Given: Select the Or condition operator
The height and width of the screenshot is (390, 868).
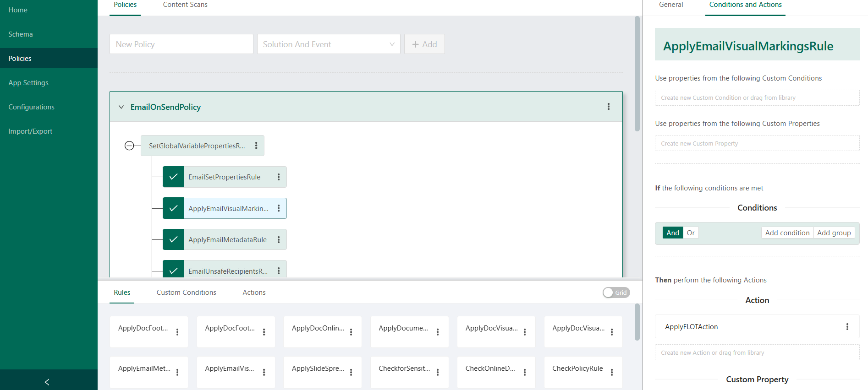Looking at the screenshot, I should point(690,233).
